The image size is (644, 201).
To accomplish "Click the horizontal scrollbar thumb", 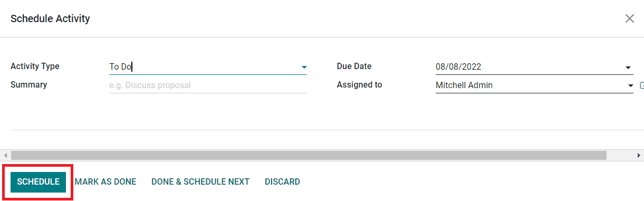I will coord(309,156).
